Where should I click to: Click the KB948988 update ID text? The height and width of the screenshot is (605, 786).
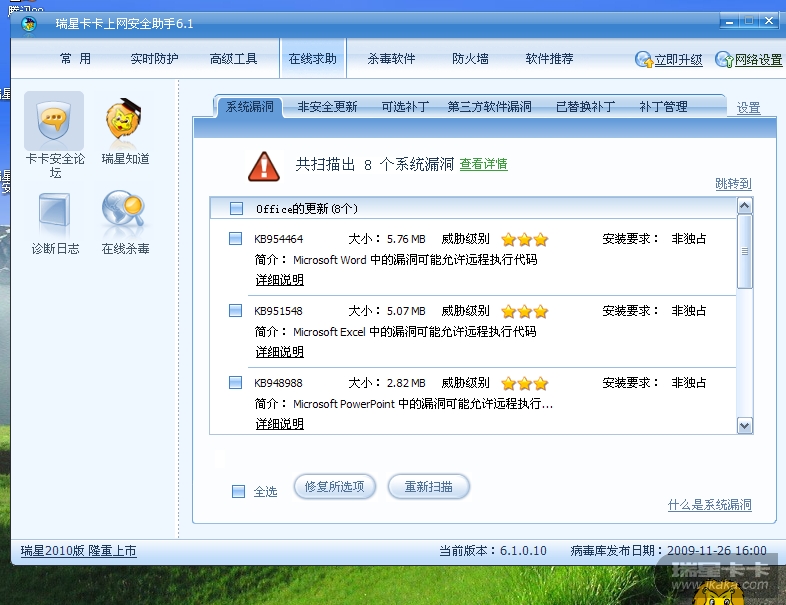[x=278, y=383]
